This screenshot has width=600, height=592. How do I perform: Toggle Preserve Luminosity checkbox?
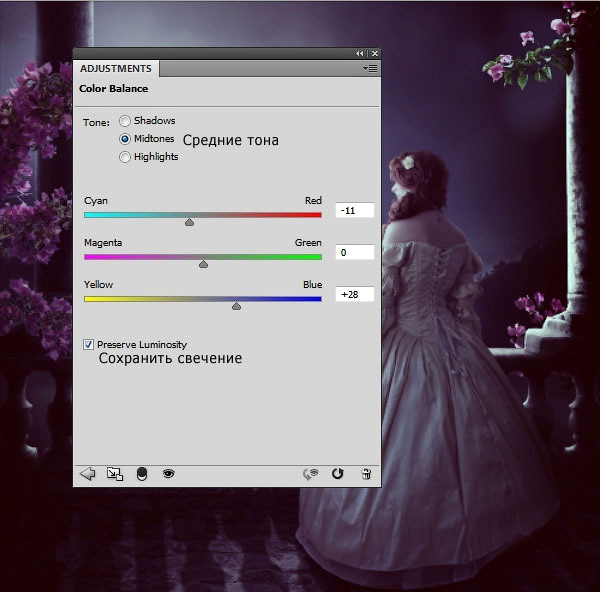pos(88,344)
